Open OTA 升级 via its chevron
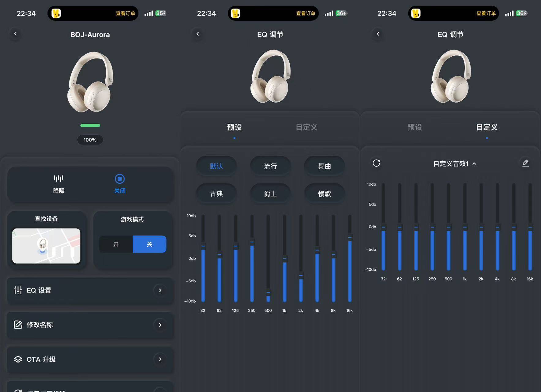 160,359
